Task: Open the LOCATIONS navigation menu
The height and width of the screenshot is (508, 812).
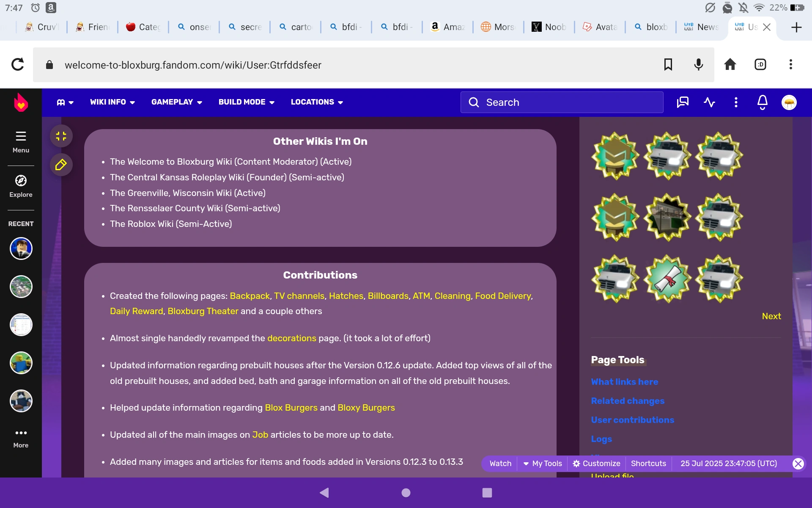Action: (316, 102)
